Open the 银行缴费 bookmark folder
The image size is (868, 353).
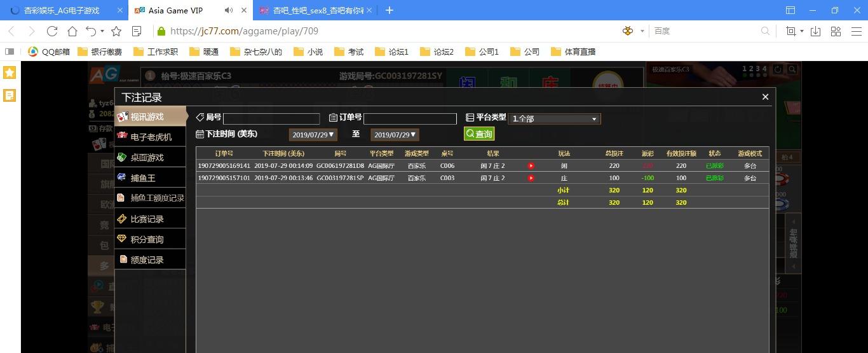(100, 52)
